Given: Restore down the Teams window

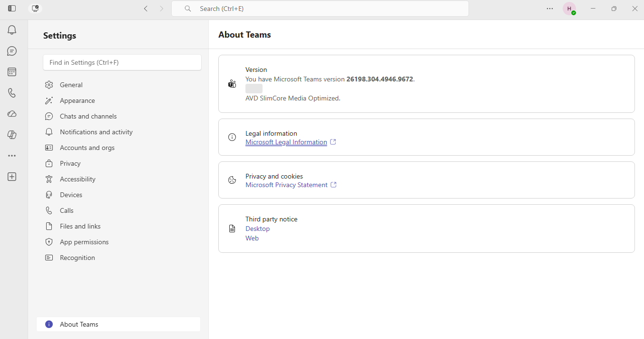Looking at the screenshot, I should (x=614, y=9).
